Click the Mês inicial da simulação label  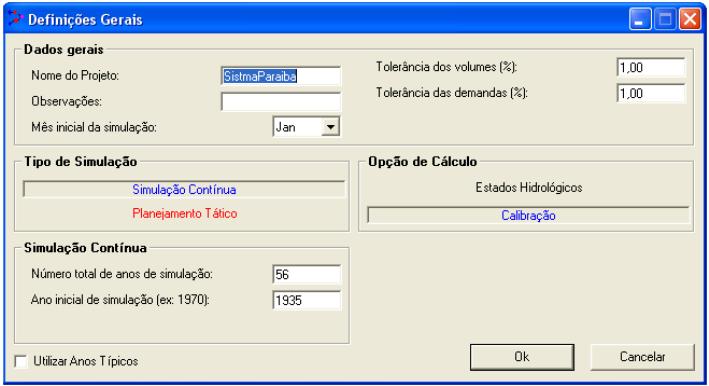click(94, 127)
